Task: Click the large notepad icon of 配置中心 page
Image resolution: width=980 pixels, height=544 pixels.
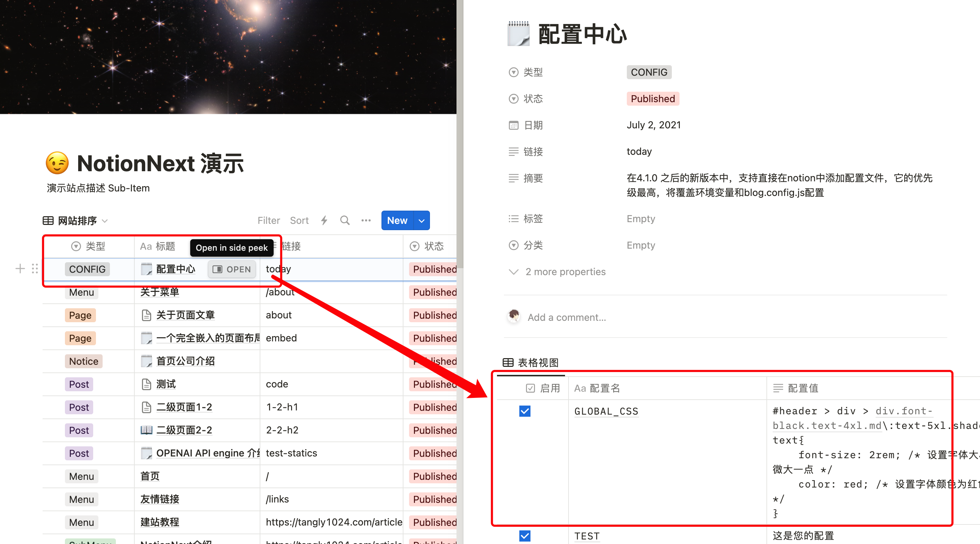Action: click(x=518, y=34)
